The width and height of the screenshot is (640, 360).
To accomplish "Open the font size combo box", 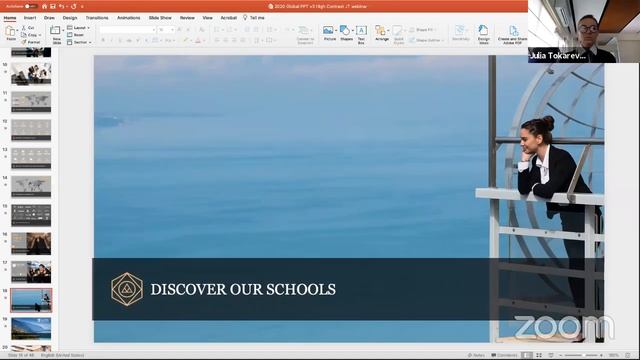I will click(x=166, y=30).
